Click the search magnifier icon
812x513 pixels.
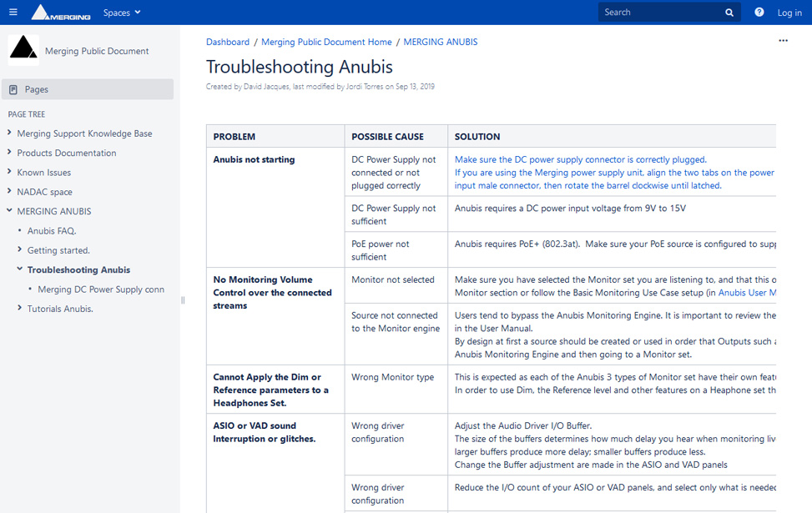coord(729,13)
